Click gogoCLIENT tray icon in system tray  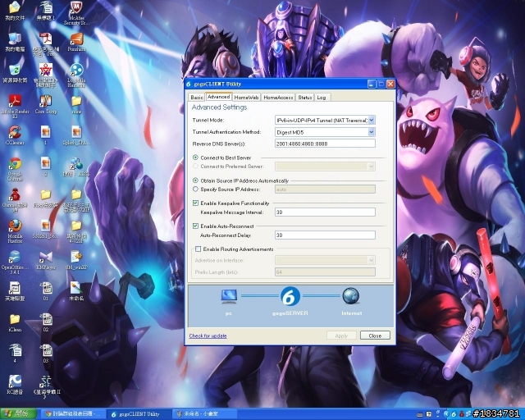click(454, 414)
